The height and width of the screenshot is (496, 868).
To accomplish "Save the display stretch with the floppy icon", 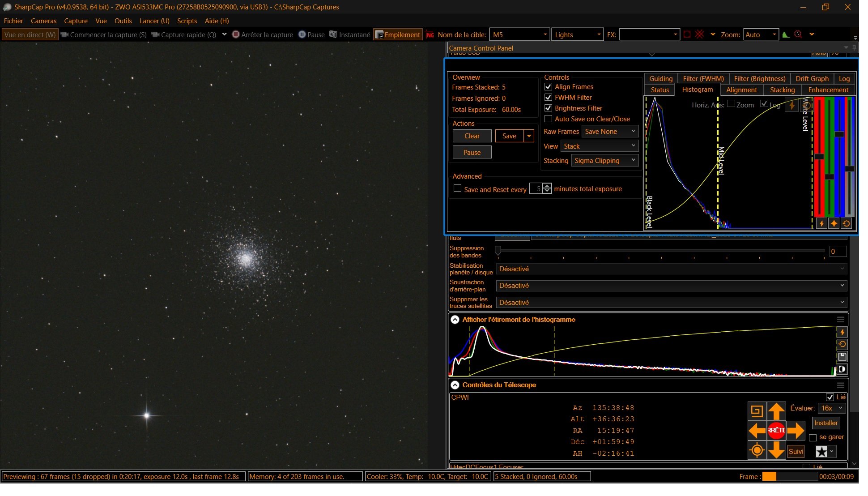I will [x=842, y=357].
